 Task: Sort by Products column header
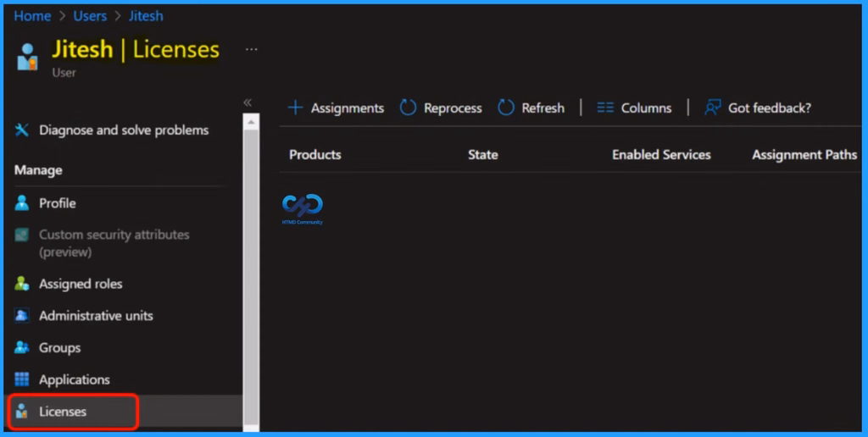coord(315,155)
